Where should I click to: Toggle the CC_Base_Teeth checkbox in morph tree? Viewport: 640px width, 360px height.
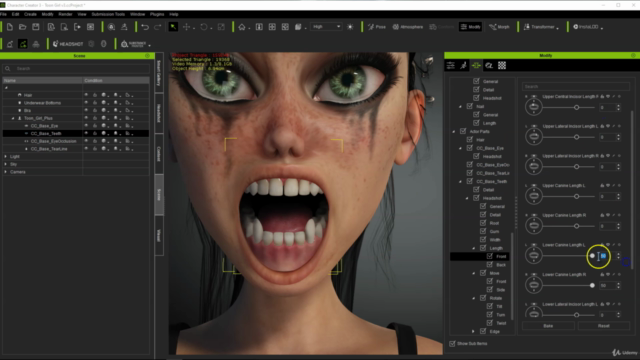(x=469, y=181)
